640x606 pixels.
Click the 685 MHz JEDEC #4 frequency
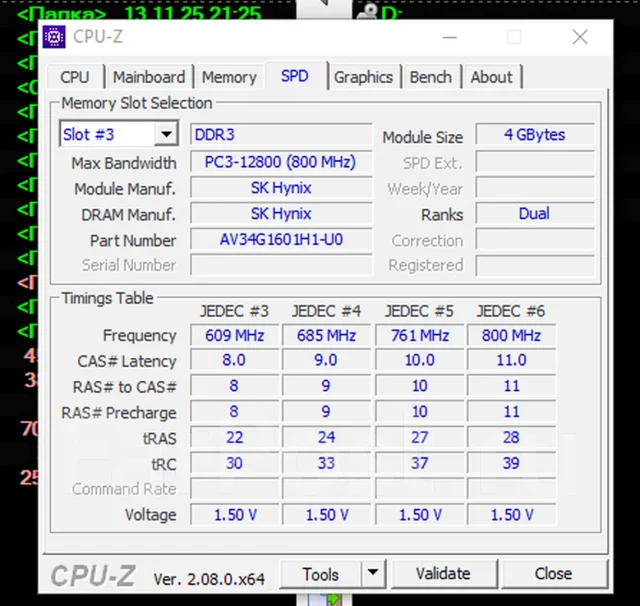327,335
